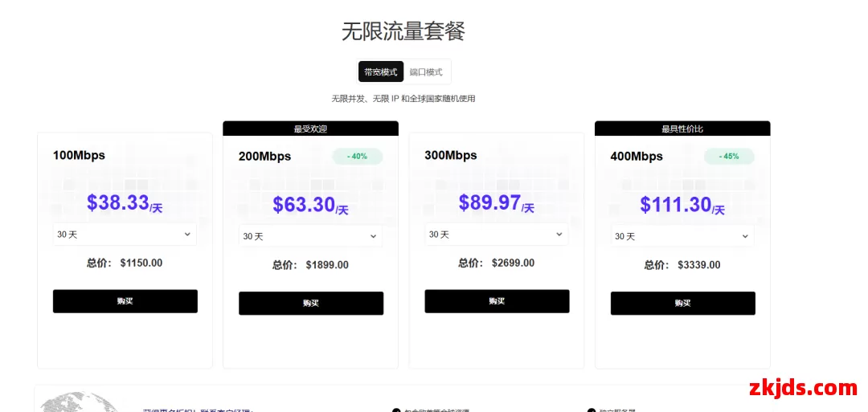Click the total price $3339.00
Image resolution: width=868 pixels, height=412 pixels.
(x=699, y=265)
